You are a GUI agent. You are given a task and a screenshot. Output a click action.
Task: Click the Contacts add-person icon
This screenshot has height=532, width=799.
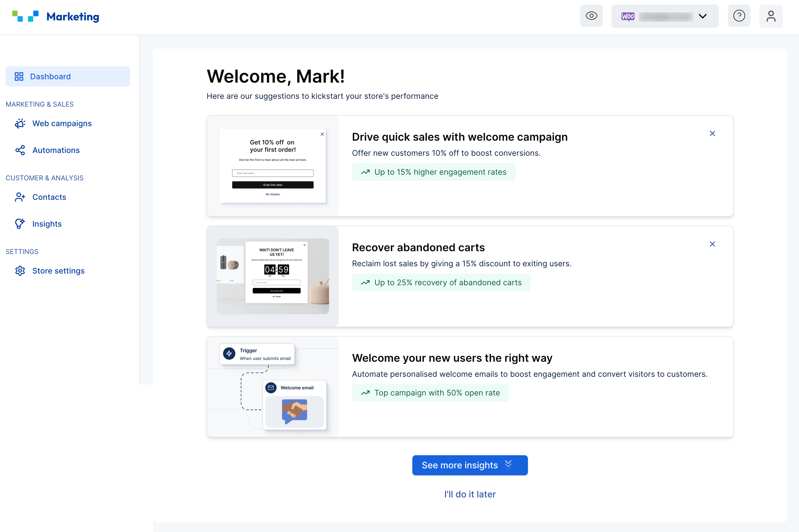(x=20, y=197)
